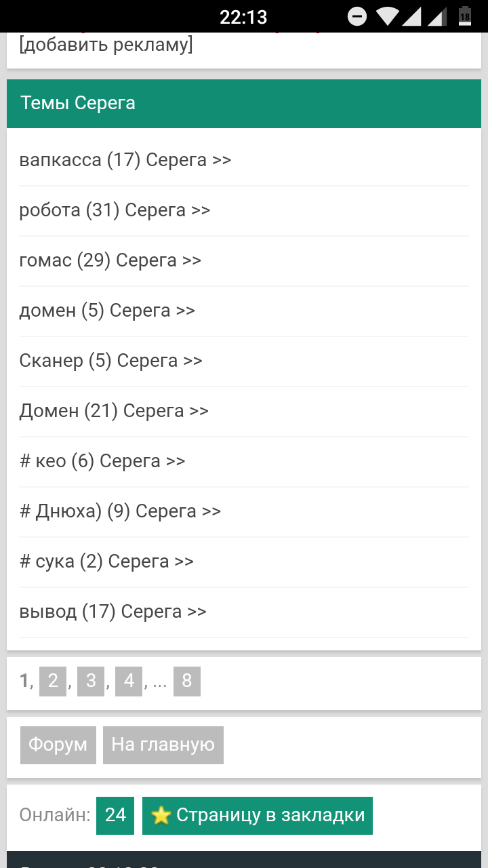The height and width of the screenshot is (868, 488).
Task: Open the вывод (17) topic
Action: 244,612
